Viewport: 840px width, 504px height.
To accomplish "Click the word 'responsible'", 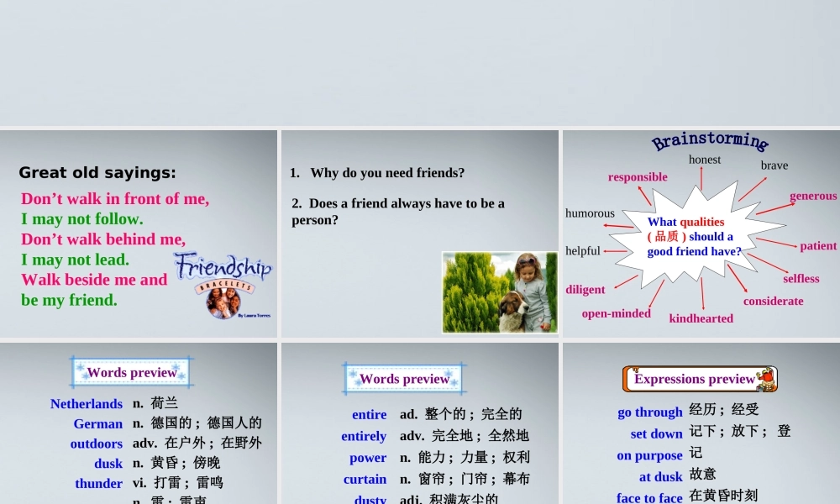I will click(638, 177).
